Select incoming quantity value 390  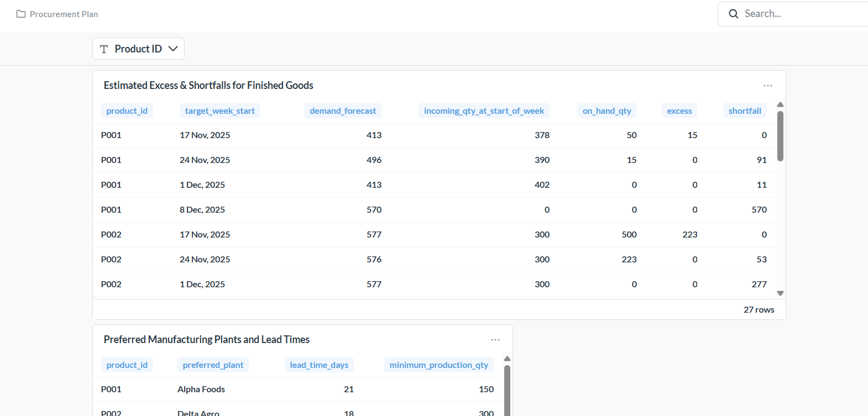pyautogui.click(x=542, y=160)
